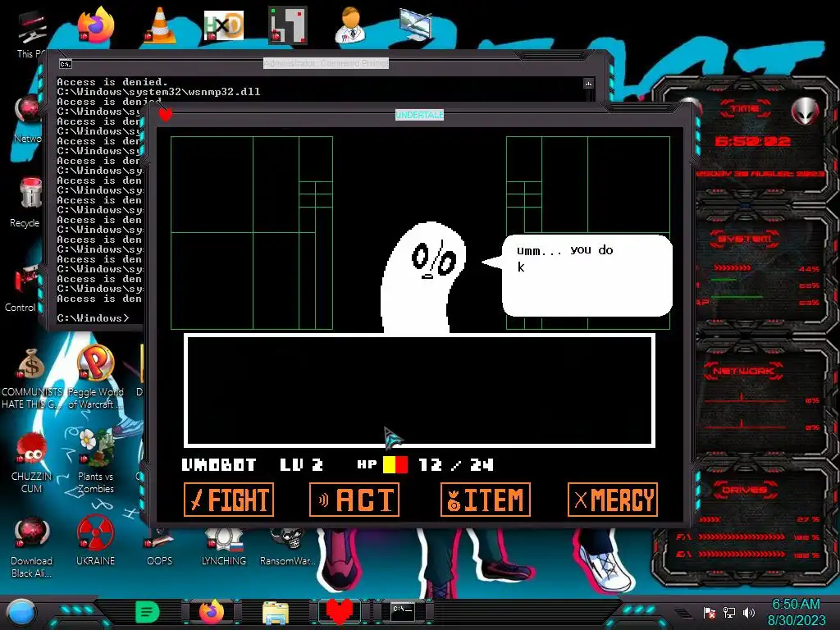Click the Start orb on the taskbar
The width and height of the screenshot is (840, 630).
(21, 612)
